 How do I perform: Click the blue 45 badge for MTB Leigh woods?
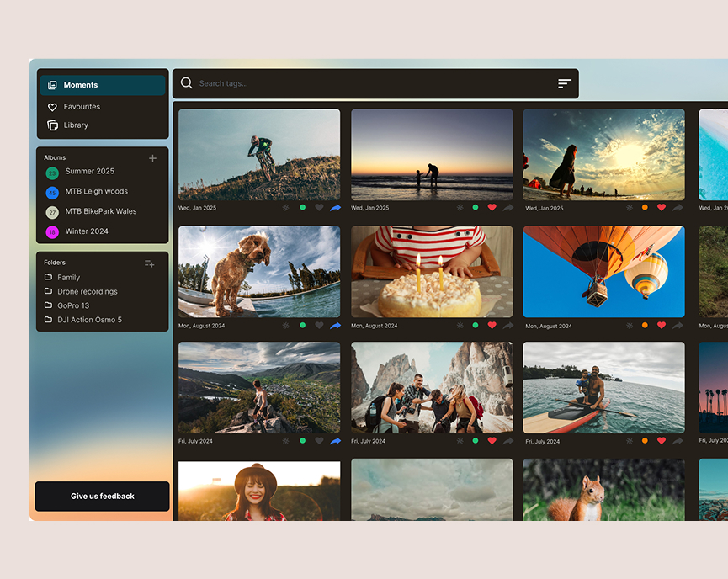(x=52, y=193)
